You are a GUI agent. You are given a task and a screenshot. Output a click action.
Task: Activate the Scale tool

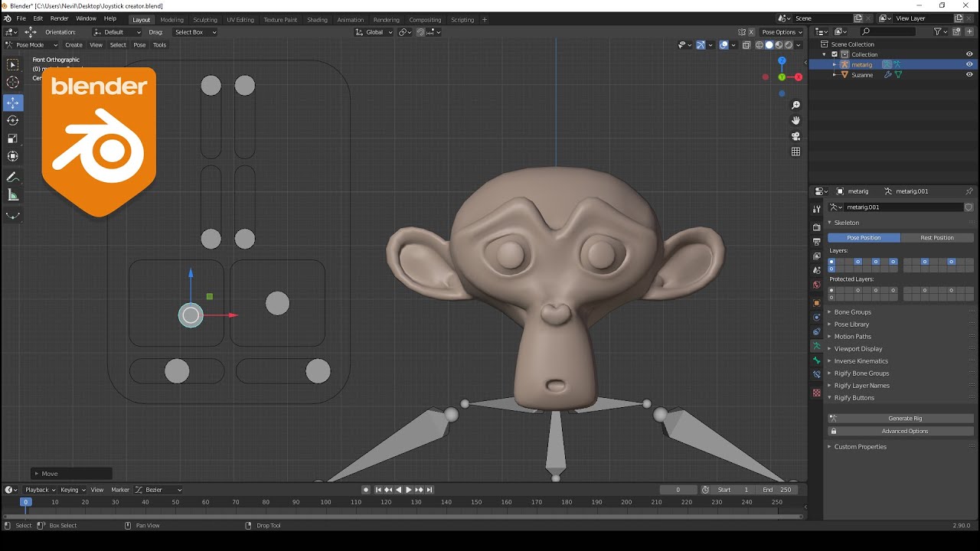click(13, 139)
